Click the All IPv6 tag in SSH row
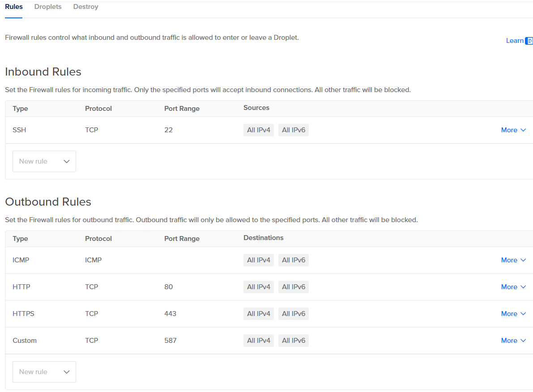The width and height of the screenshot is (533, 392). [294, 130]
